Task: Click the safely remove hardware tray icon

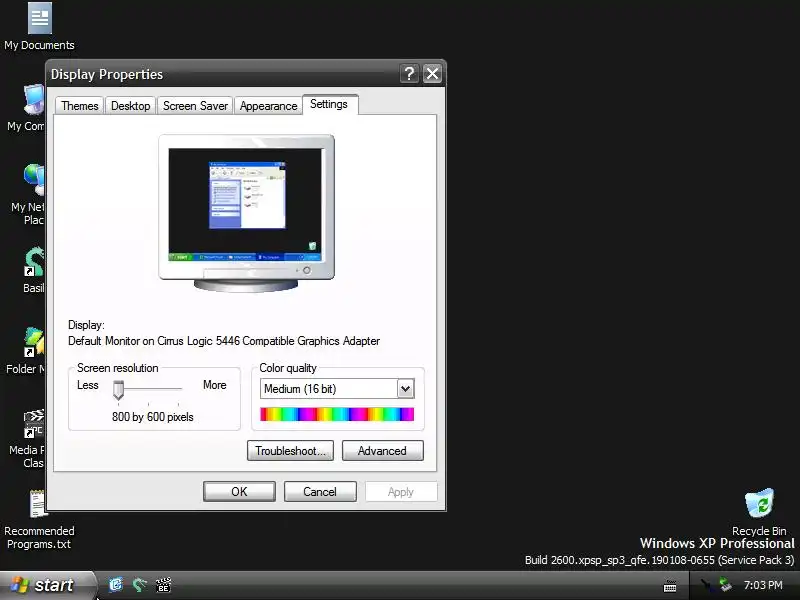Action: (725, 585)
